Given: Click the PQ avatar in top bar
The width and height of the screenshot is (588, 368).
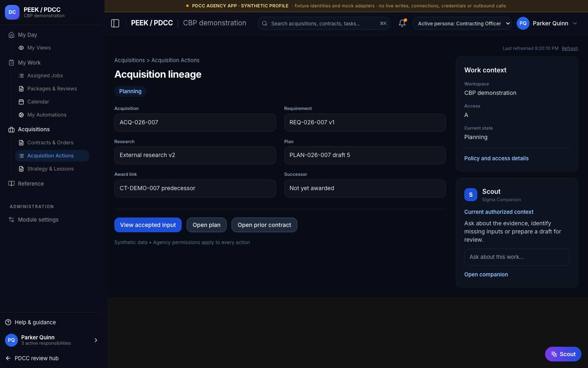Looking at the screenshot, I should tap(523, 23).
